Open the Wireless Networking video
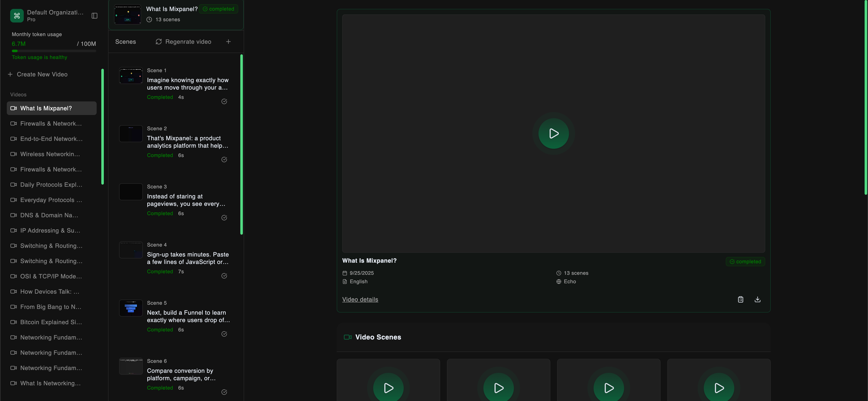868x401 pixels. point(51,154)
